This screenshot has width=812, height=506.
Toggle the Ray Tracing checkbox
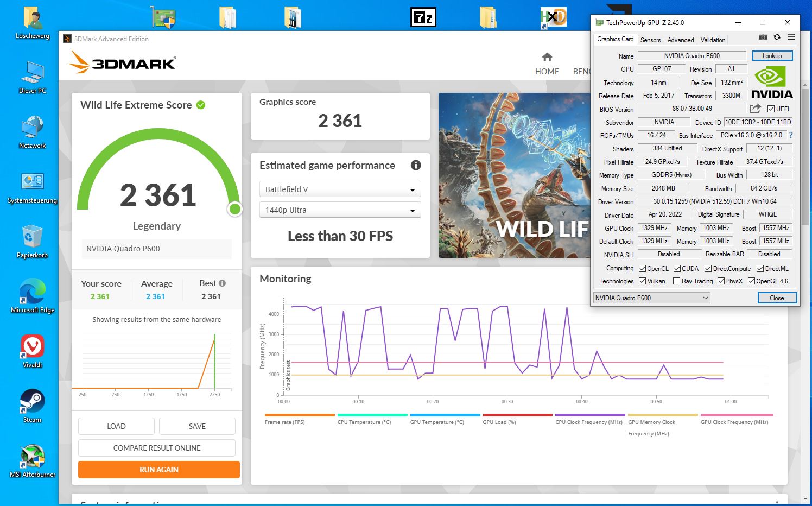click(x=676, y=281)
